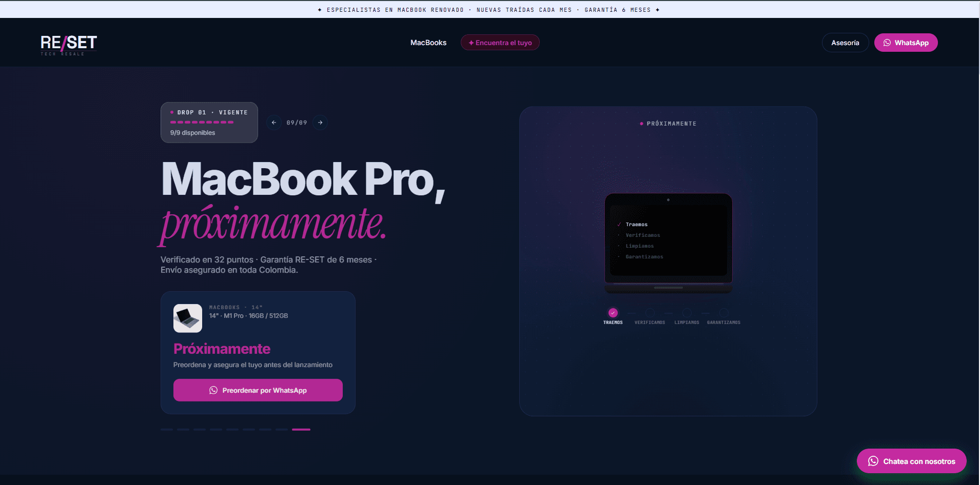Open the Asesoría button in header

coord(845,43)
